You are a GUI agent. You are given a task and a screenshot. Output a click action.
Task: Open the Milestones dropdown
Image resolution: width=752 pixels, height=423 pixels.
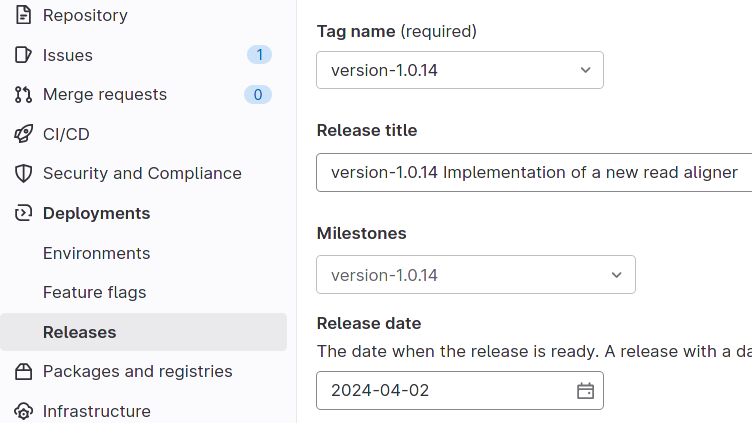click(476, 275)
